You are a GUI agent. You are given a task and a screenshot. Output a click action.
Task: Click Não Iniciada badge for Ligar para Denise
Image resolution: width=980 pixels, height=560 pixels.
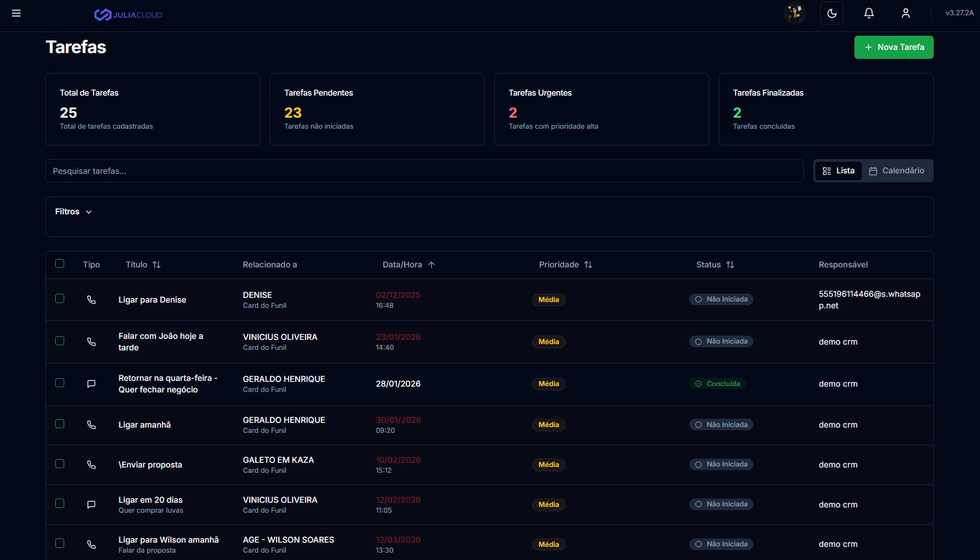[721, 299]
